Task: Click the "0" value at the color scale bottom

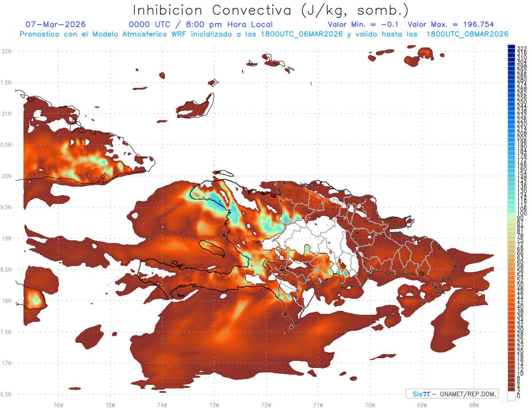Action: [519, 396]
